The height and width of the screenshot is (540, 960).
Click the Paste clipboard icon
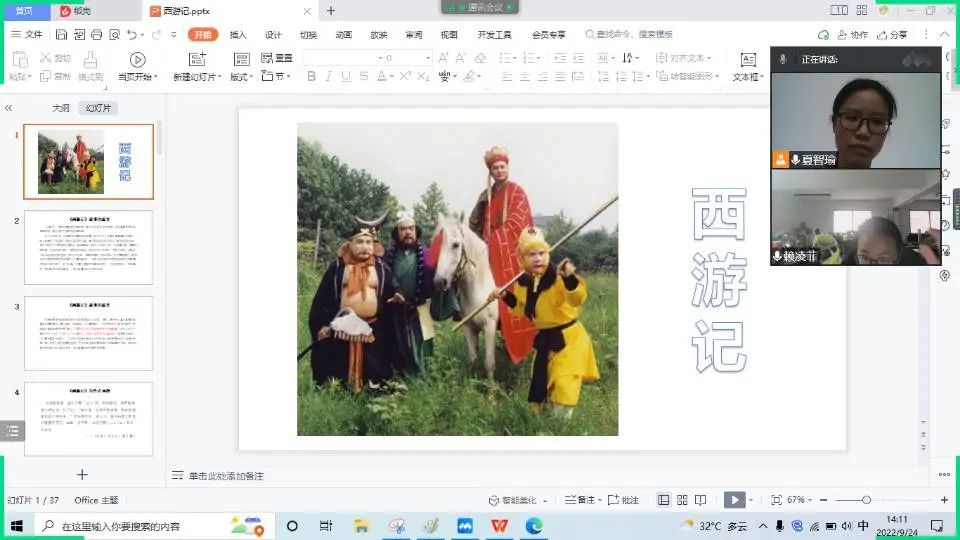click(20, 59)
